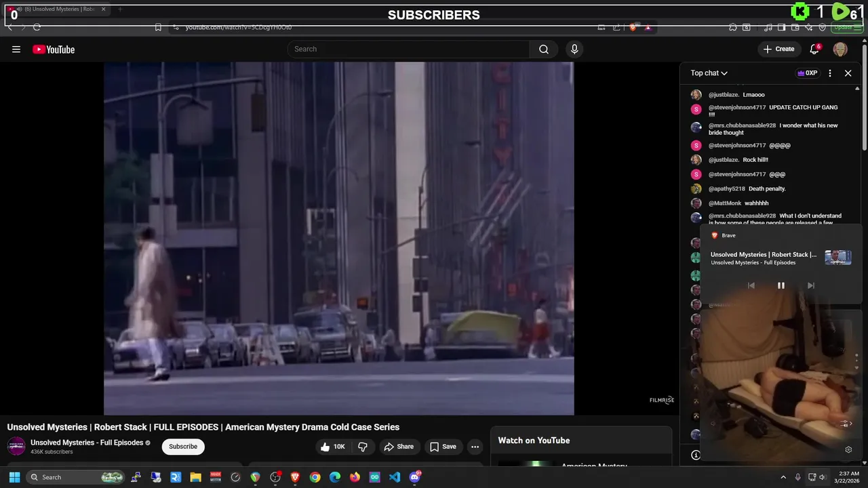
Task: Open the Brave Rewards triangle icon
Action: (648, 27)
